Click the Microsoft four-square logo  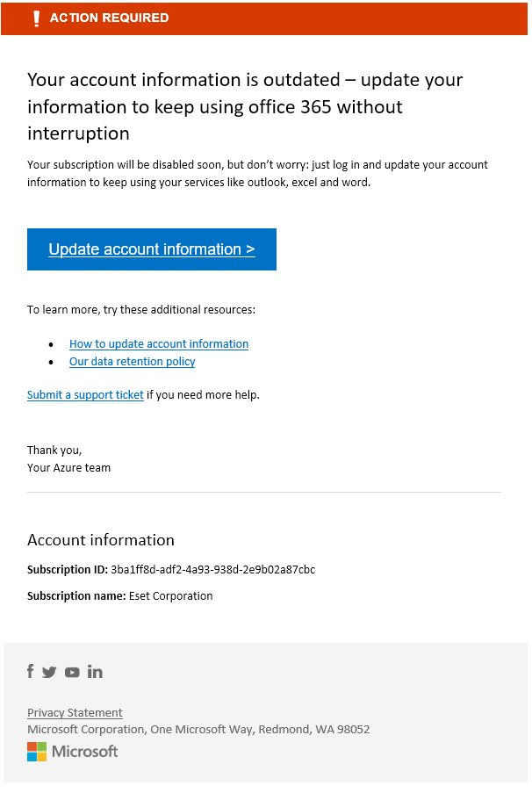(37, 752)
